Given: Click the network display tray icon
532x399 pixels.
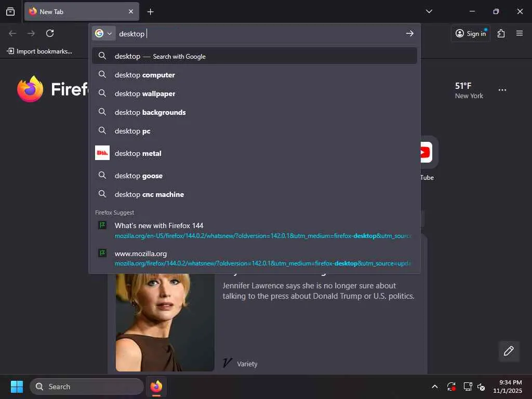Looking at the screenshot, I should 468,387.
